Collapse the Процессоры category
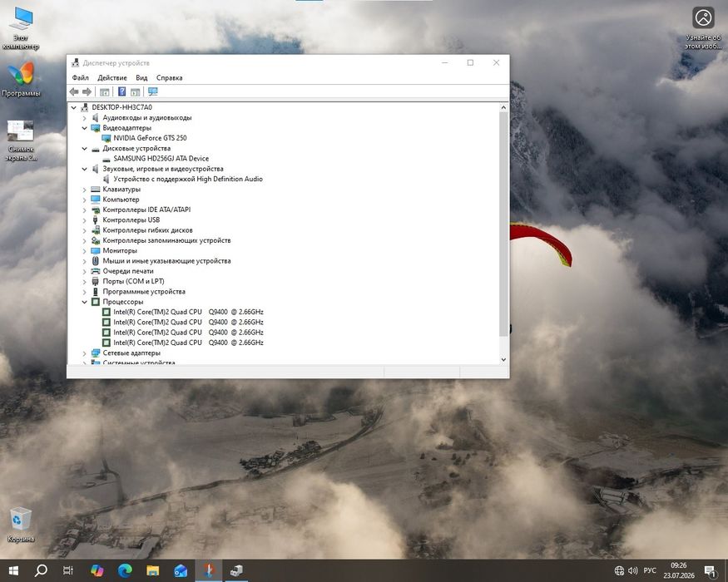This screenshot has width=728, height=582. click(85, 302)
